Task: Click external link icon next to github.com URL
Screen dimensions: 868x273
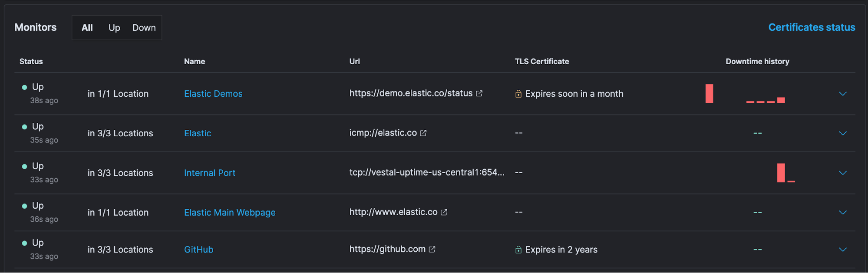Action: tap(432, 250)
